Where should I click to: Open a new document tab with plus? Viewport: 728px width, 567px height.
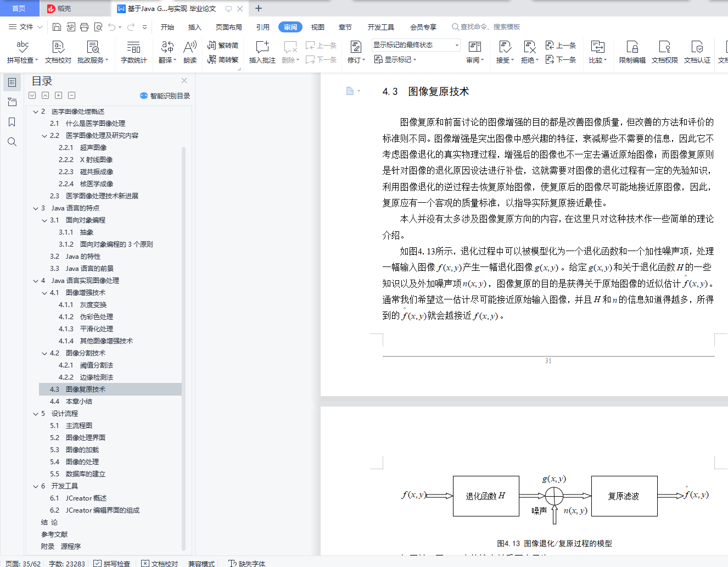click(x=259, y=8)
